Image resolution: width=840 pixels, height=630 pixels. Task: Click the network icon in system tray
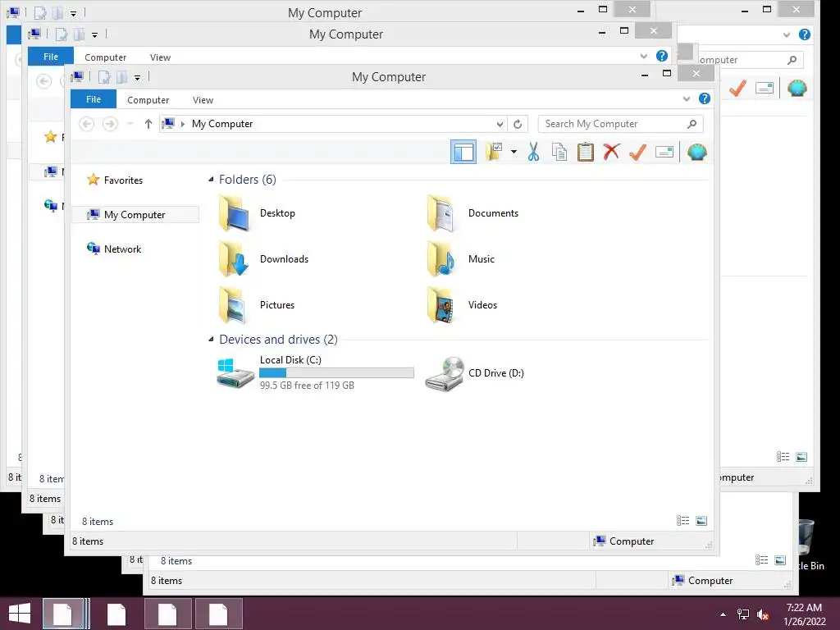tap(743, 614)
